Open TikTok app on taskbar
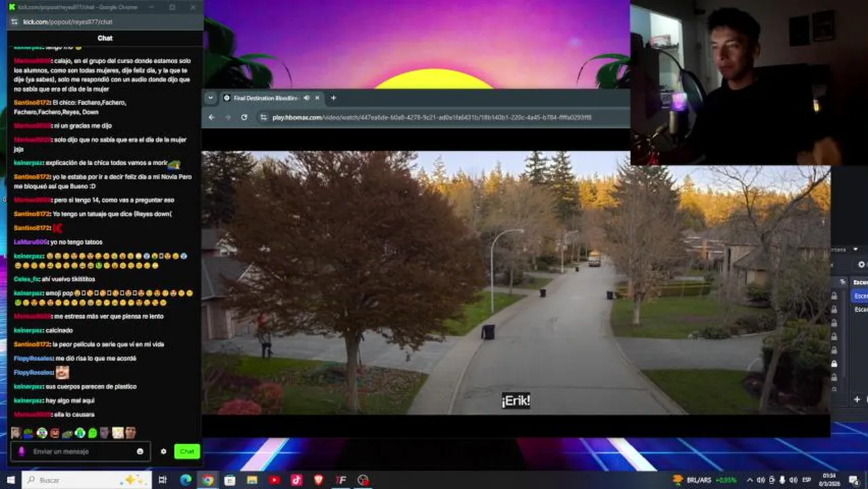The height and width of the screenshot is (489, 868). coord(296,480)
